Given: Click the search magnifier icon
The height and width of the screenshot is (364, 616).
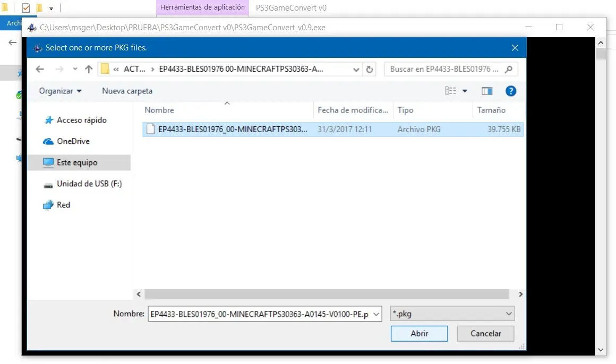Looking at the screenshot, I should point(509,69).
